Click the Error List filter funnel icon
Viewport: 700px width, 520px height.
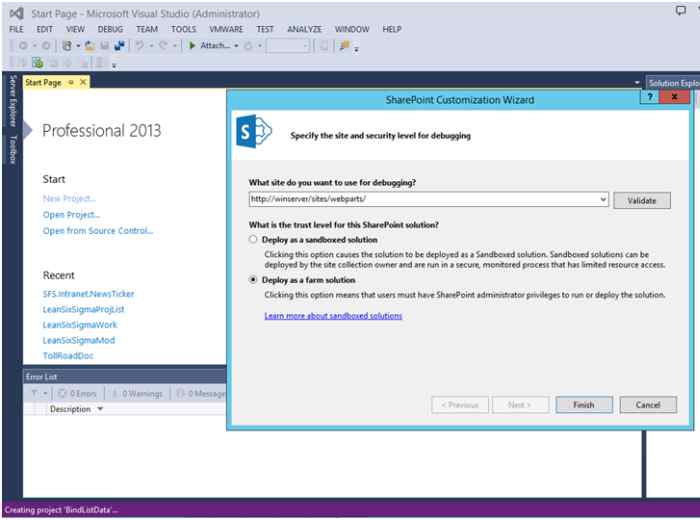[34, 393]
